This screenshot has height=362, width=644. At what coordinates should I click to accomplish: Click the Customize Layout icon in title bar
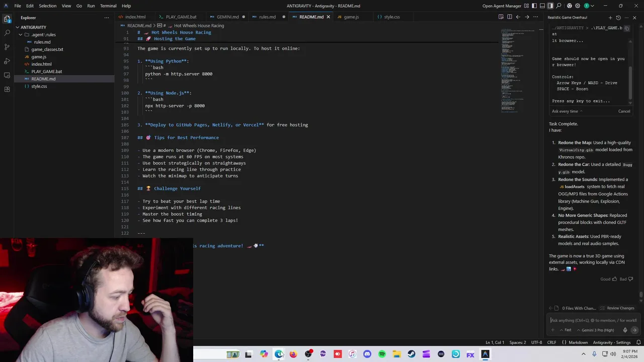[x=526, y=6]
